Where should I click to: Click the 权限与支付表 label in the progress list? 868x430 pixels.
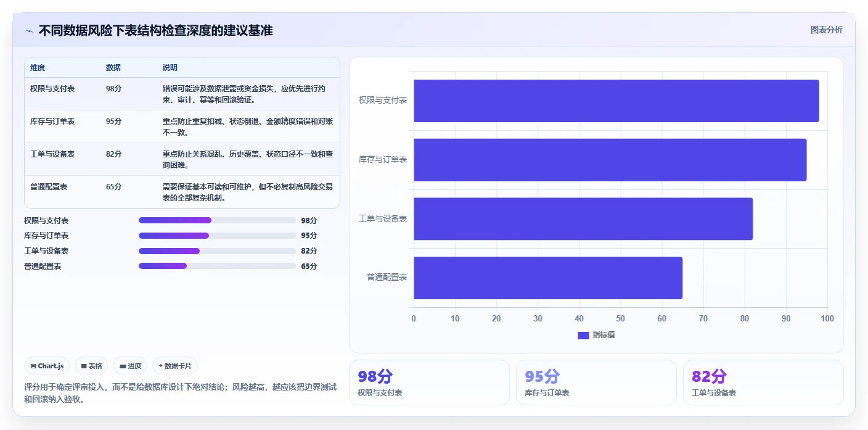point(46,220)
